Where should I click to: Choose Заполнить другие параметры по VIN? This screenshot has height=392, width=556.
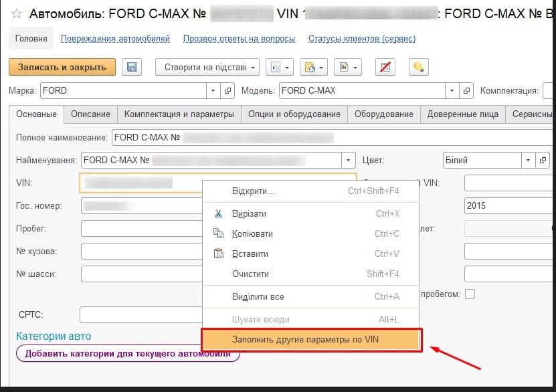coord(311,340)
